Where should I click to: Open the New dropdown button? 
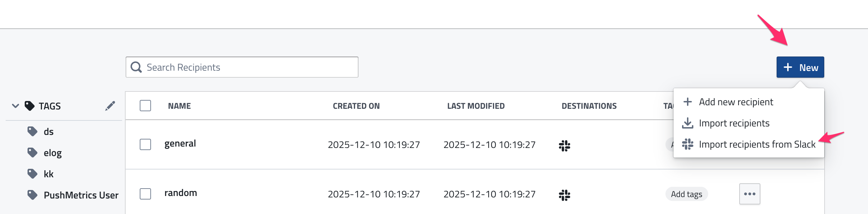click(x=800, y=67)
